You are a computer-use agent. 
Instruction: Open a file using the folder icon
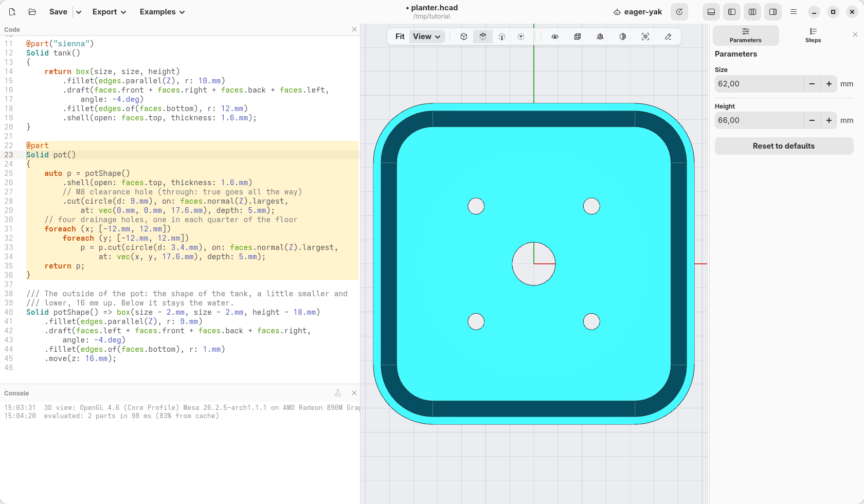click(32, 12)
